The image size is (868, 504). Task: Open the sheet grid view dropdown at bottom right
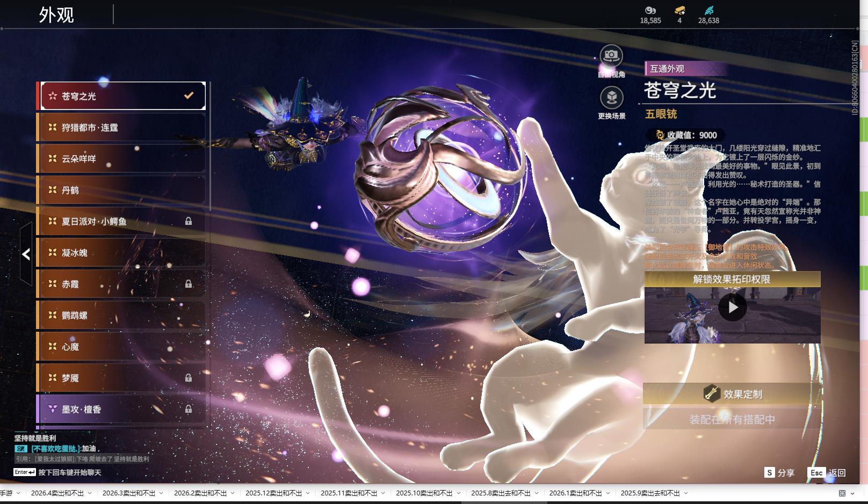(x=852, y=493)
